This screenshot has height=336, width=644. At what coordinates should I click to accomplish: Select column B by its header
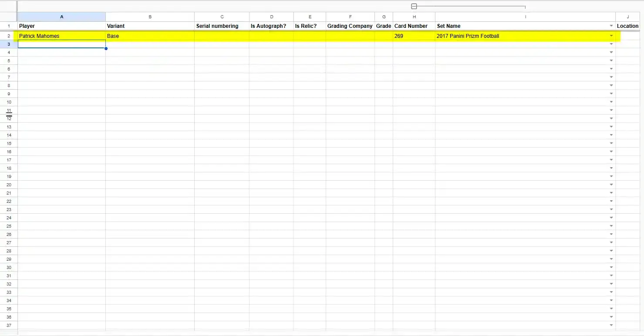tap(150, 17)
